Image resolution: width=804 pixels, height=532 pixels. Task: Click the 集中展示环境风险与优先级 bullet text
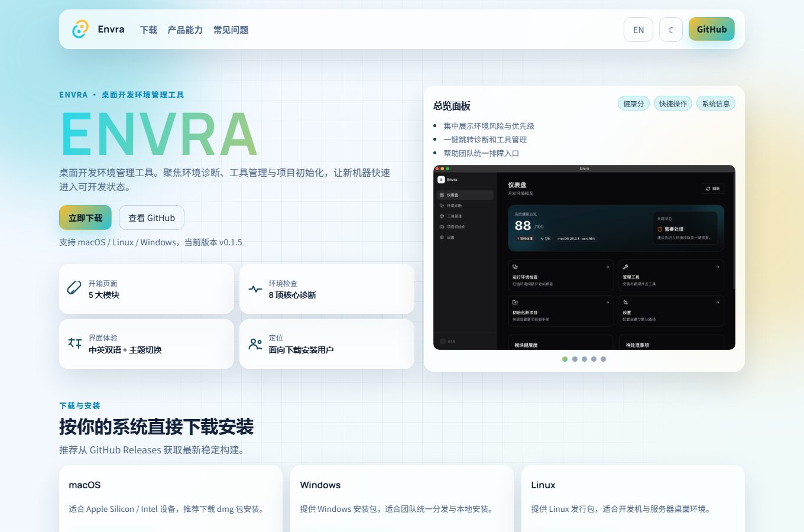pyautogui.click(x=489, y=126)
